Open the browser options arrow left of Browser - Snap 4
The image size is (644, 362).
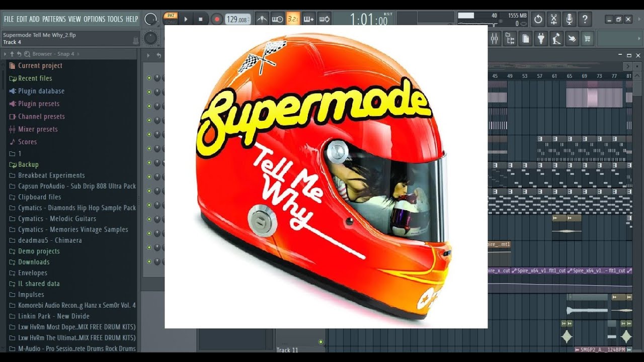click(5, 54)
